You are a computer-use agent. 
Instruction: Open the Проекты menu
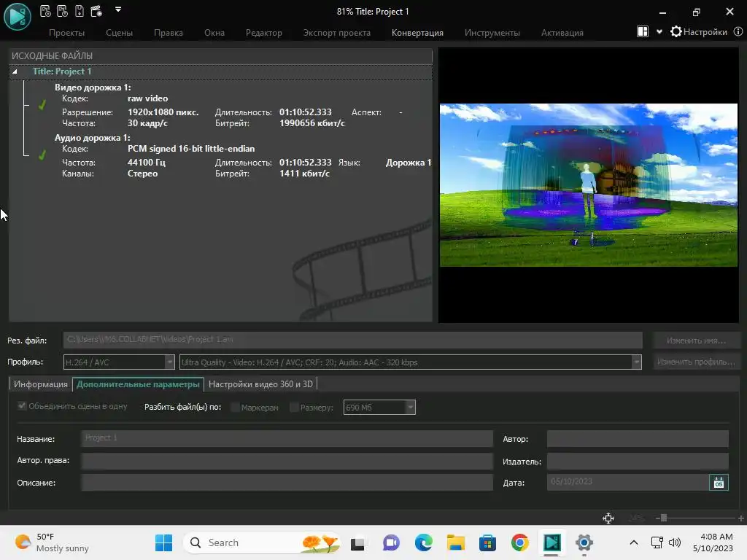tap(66, 33)
